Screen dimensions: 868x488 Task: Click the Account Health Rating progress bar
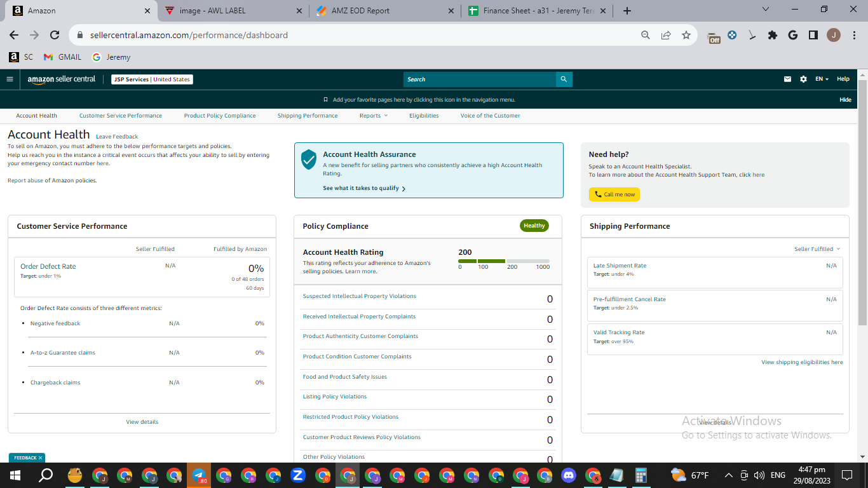[x=504, y=261]
